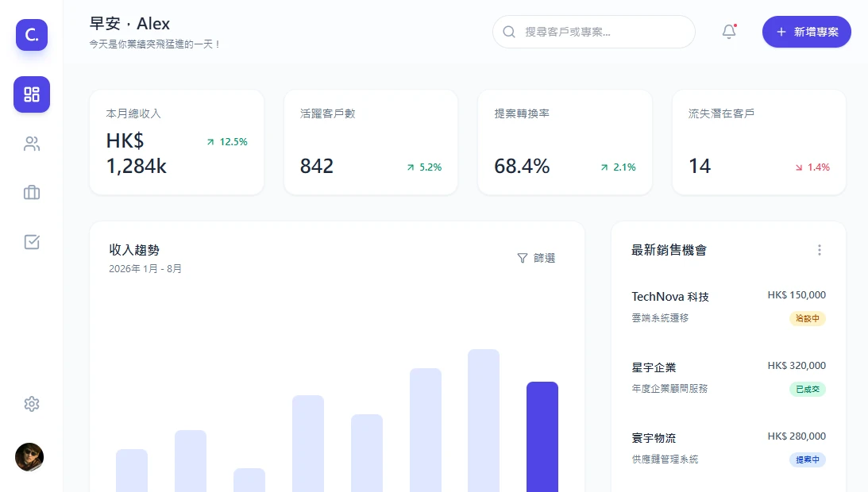Click the briefcase projects icon in the sidebar
The image size is (868, 492).
coord(31,192)
